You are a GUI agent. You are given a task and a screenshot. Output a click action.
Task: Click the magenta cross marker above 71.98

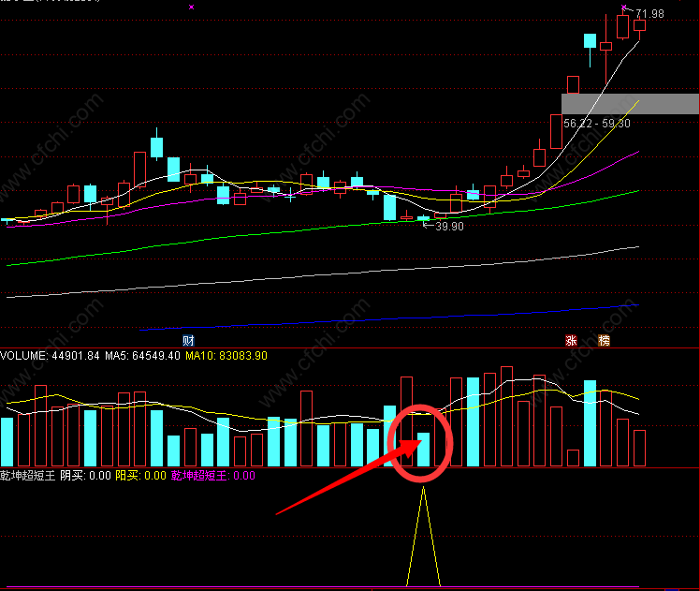(x=623, y=7)
